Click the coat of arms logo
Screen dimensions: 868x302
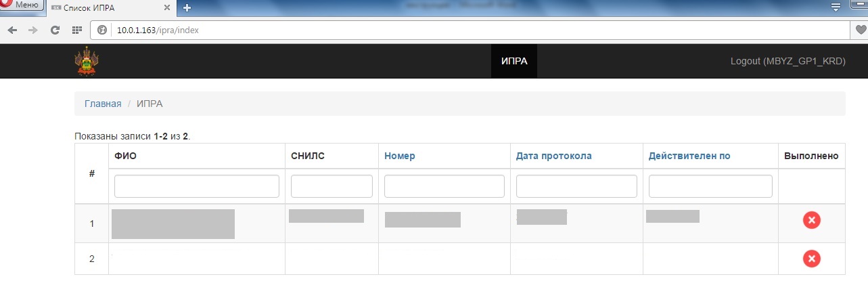click(x=86, y=61)
